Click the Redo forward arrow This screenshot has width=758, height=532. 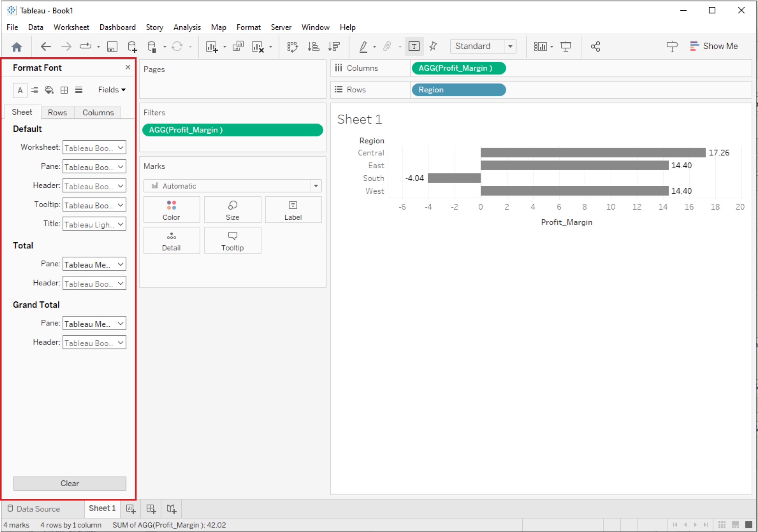pyautogui.click(x=66, y=46)
